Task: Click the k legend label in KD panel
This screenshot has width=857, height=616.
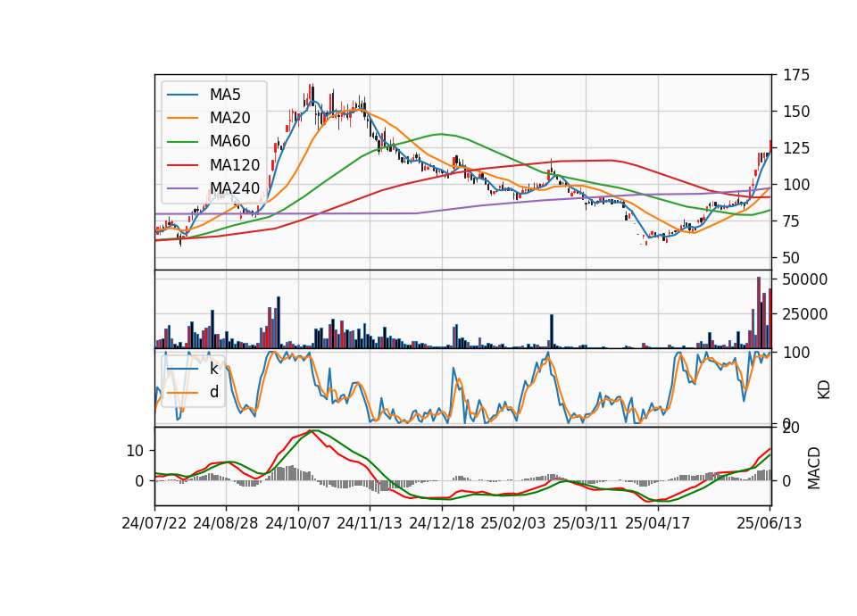Action: (x=213, y=369)
